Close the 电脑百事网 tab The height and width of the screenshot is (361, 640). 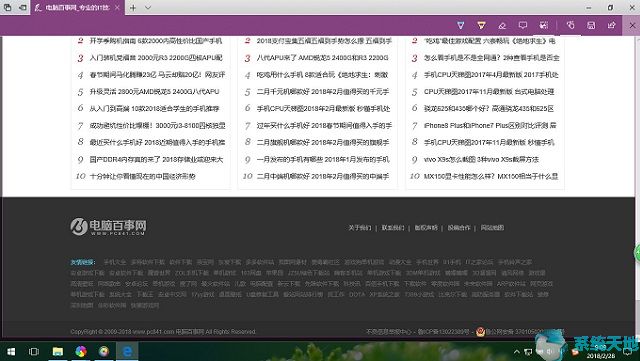point(117,7)
